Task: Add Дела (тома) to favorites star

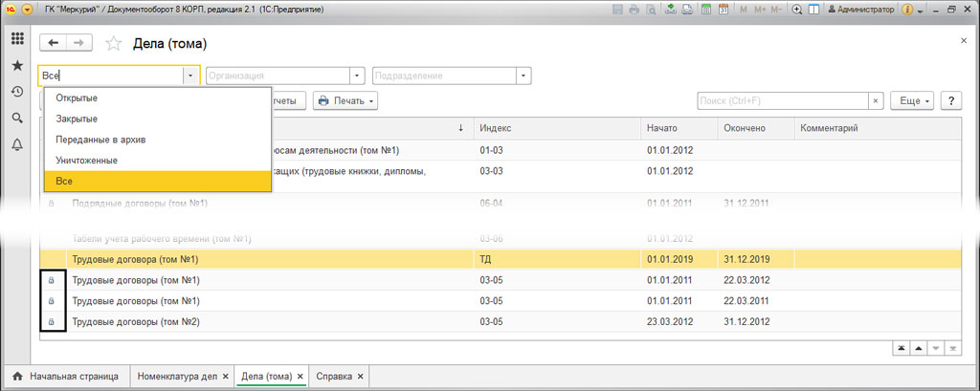Action: coord(113,43)
